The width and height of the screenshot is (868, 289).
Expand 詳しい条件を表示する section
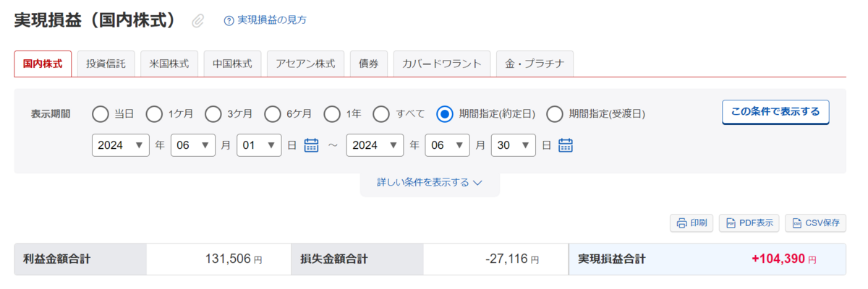point(430,183)
